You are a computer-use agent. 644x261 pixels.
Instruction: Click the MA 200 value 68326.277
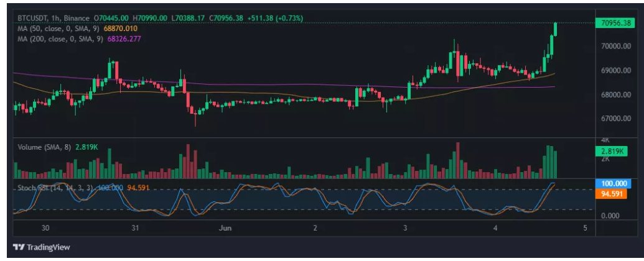(x=126, y=39)
